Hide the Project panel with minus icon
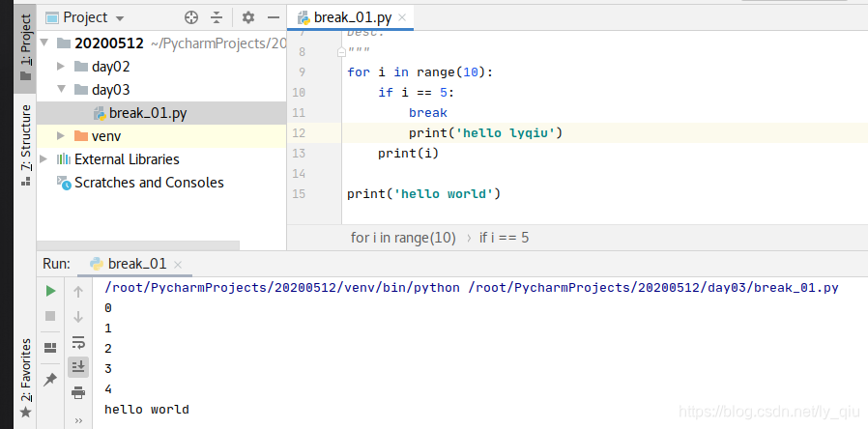This screenshot has width=868, height=429. 274,17
